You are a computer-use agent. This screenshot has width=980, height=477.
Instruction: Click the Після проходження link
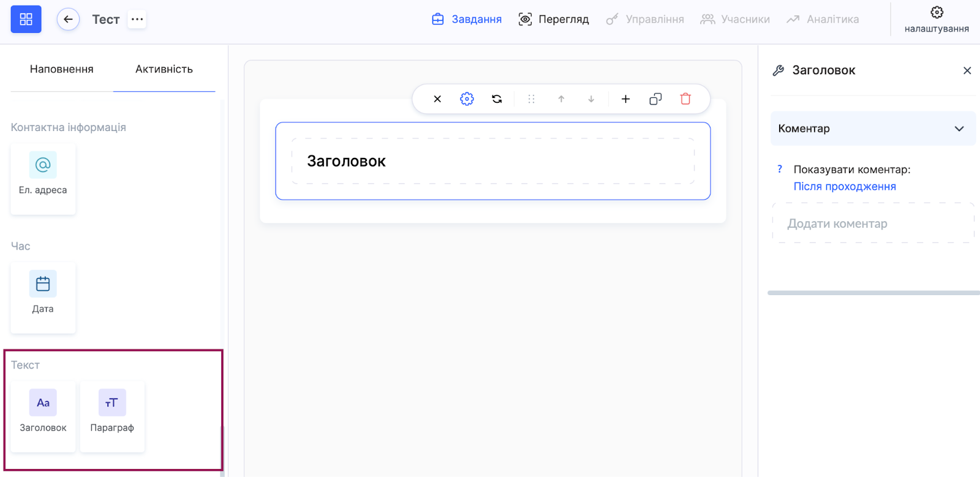[x=844, y=187]
